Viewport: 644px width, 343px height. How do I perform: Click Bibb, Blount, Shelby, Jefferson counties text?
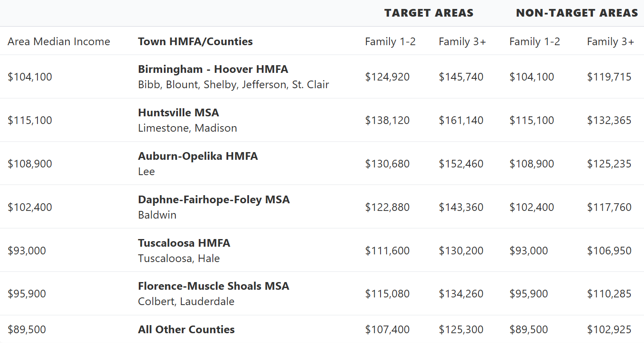(x=233, y=84)
